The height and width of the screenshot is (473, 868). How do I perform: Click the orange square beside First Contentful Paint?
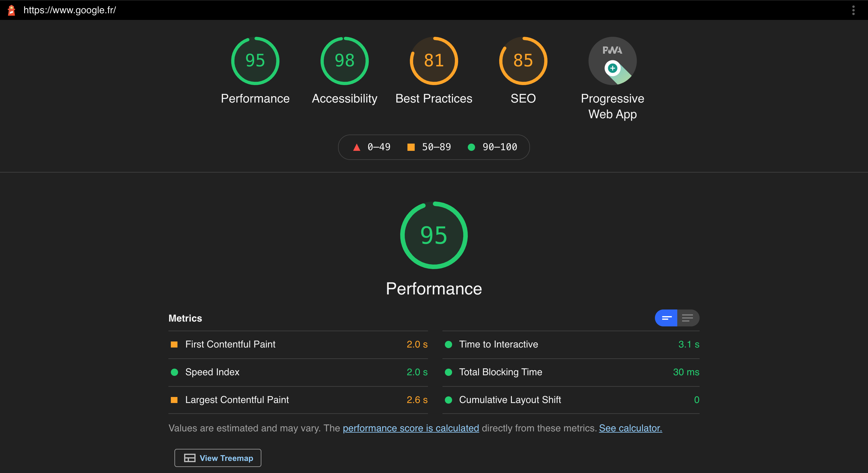174,344
